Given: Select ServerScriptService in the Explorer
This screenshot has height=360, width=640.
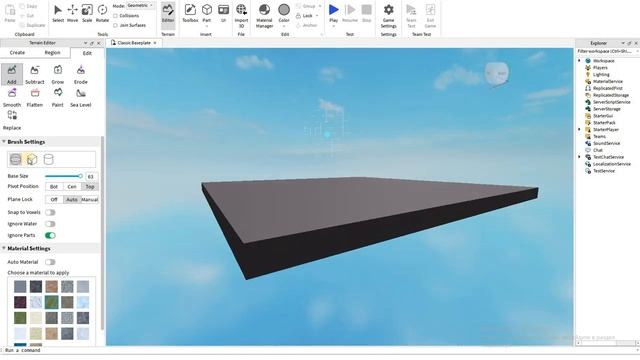Looking at the screenshot, I should pos(611,102).
